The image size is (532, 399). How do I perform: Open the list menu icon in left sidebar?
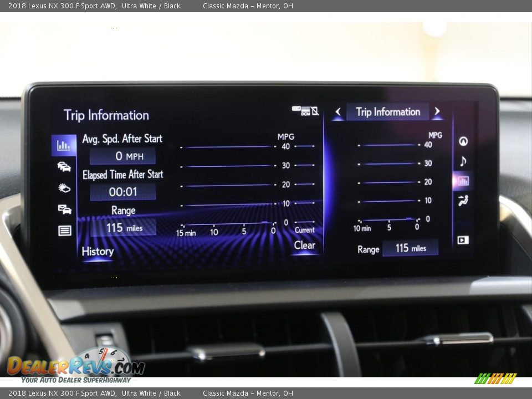click(64, 231)
